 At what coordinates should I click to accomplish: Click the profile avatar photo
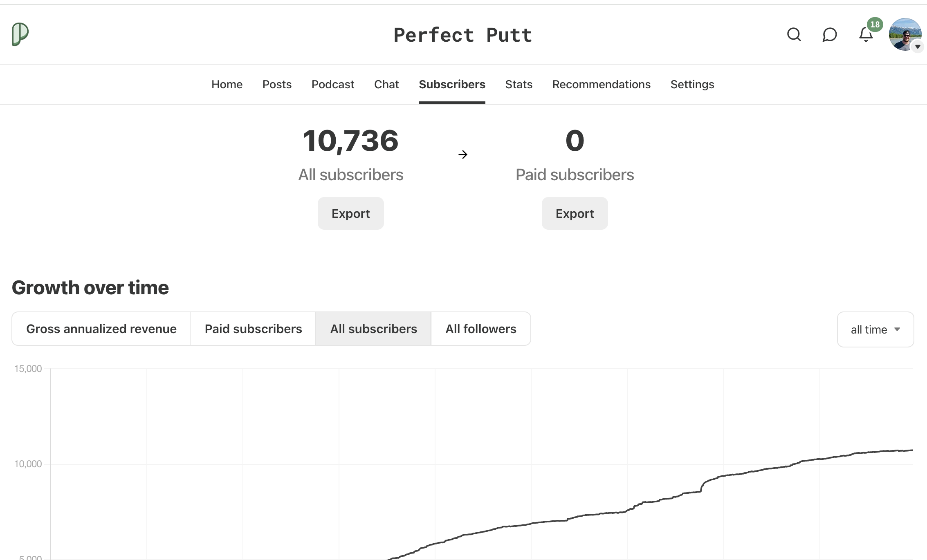click(x=904, y=34)
